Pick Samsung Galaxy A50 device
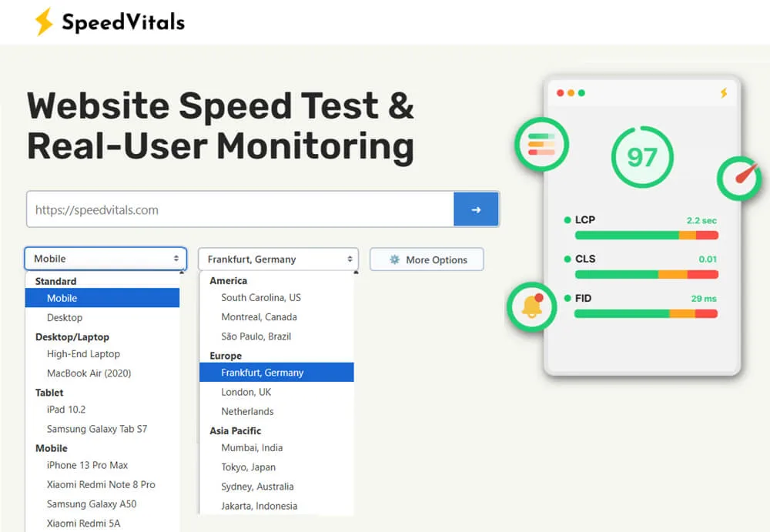 [102, 504]
